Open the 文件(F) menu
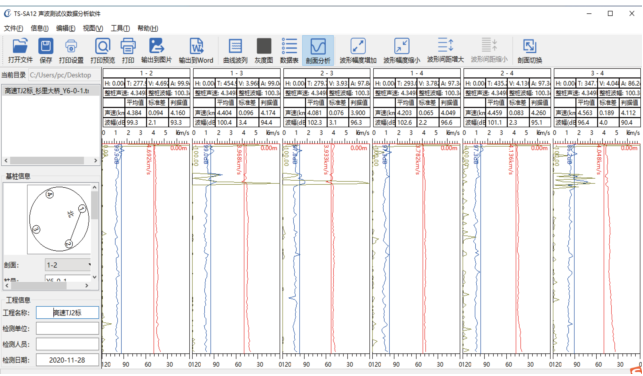Screen dimensions: 643x376 pos(13,28)
